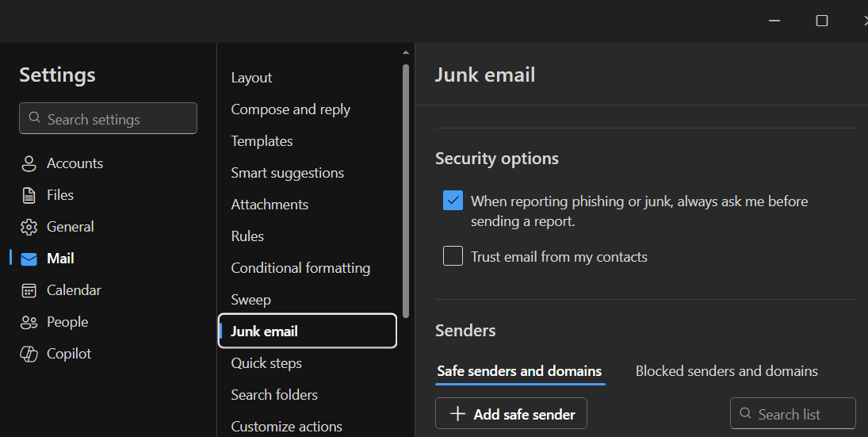The height and width of the screenshot is (437, 868).
Task: Click the General gear icon
Action: tap(29, 227)
